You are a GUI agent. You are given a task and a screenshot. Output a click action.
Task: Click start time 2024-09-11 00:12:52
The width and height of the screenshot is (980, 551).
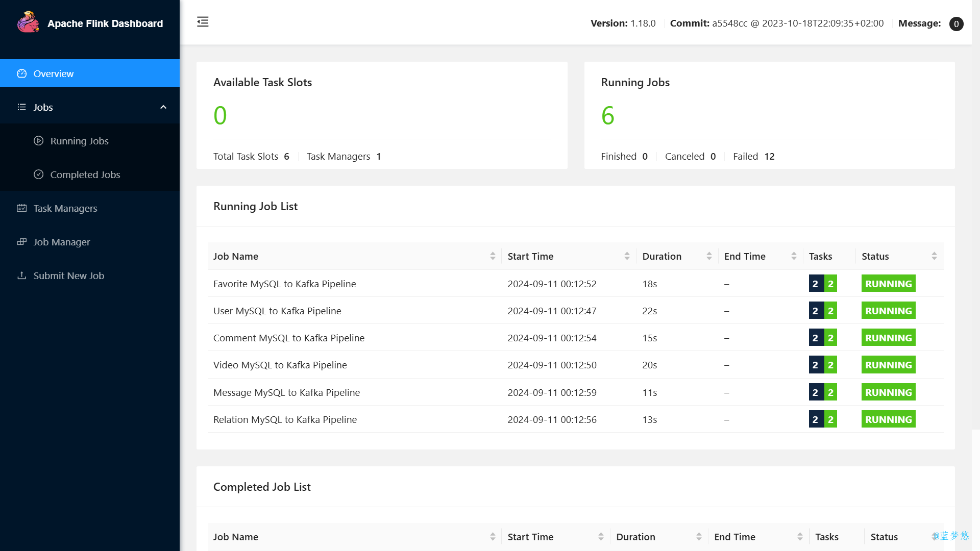point(552,284)
